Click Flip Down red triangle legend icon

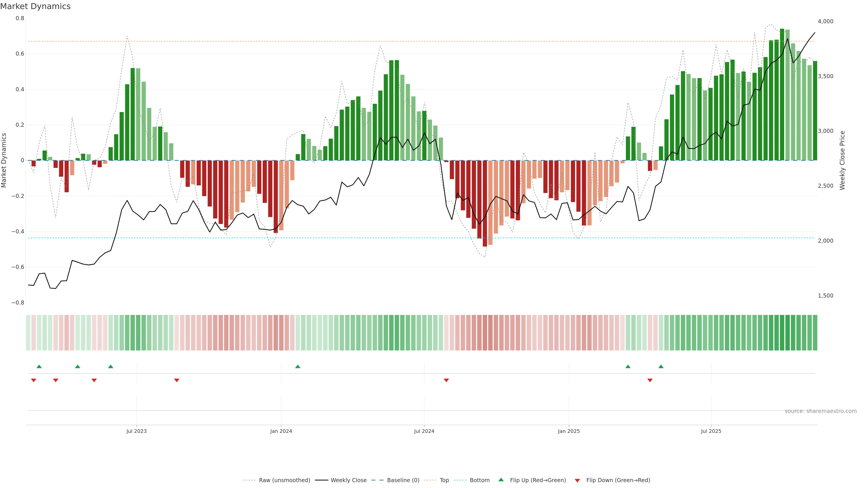click(577, 480)
